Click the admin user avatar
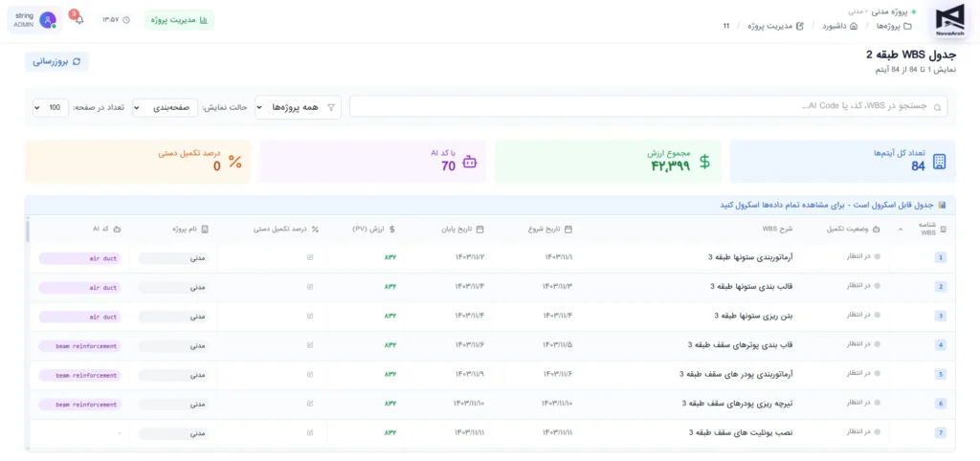This screenshot has width=980, height=461. (x=47, y=20)
